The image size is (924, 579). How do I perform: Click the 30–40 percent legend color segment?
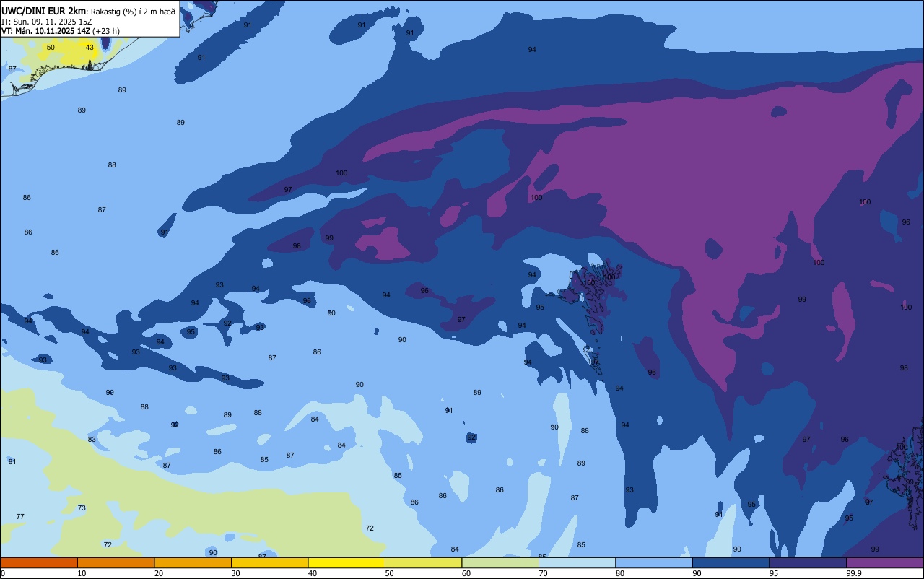pyautogui.click(x=269, y=562)
